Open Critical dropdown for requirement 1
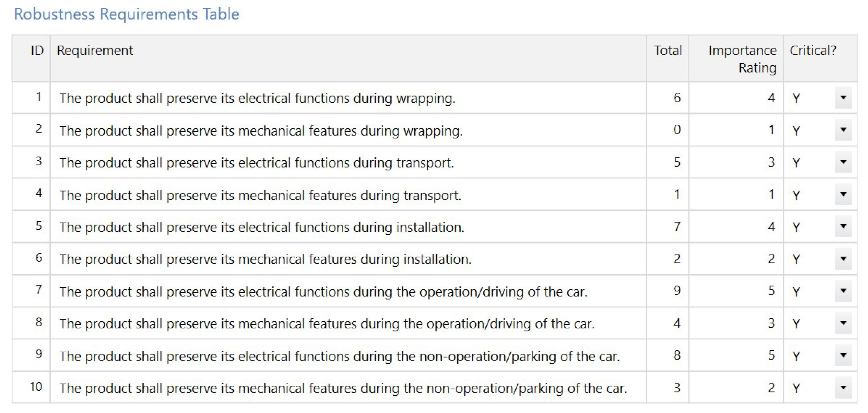 843,98
